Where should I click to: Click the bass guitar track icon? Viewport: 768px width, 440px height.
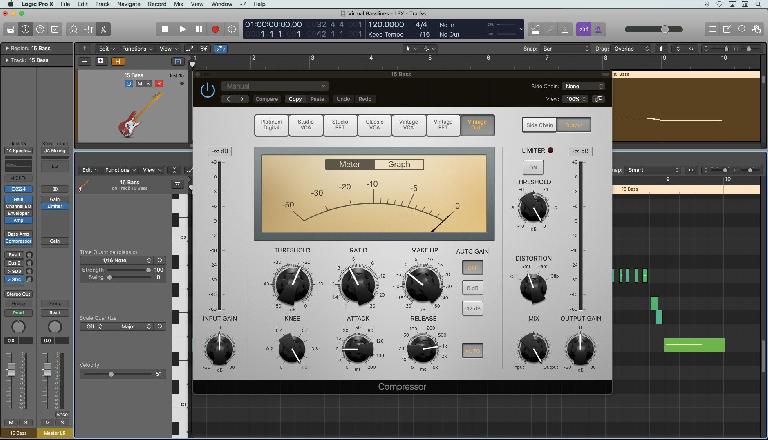pyautogui.click(x=139, y=115)
